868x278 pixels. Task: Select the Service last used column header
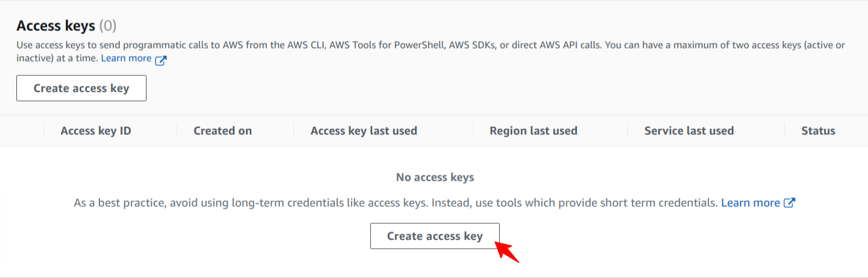click(689, 131)
